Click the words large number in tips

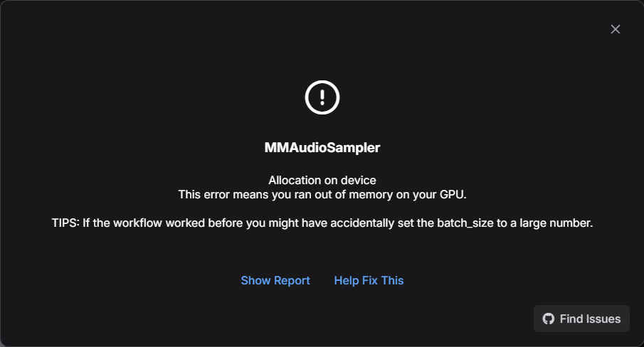point(556,223)
